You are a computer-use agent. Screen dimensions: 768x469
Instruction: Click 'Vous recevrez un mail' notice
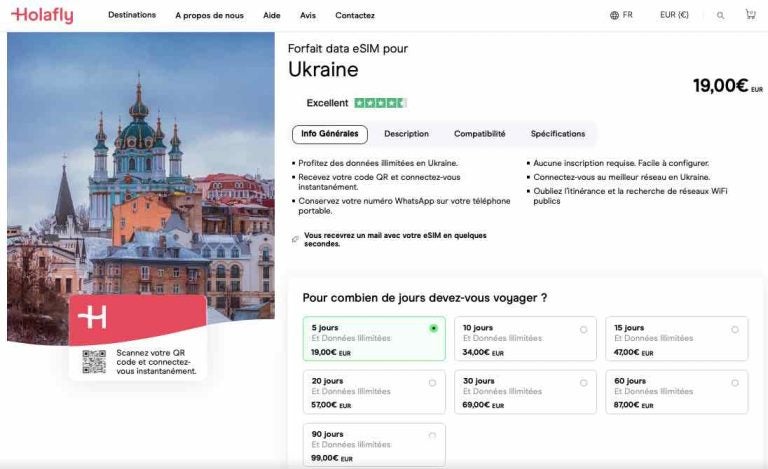click(395, 239)
